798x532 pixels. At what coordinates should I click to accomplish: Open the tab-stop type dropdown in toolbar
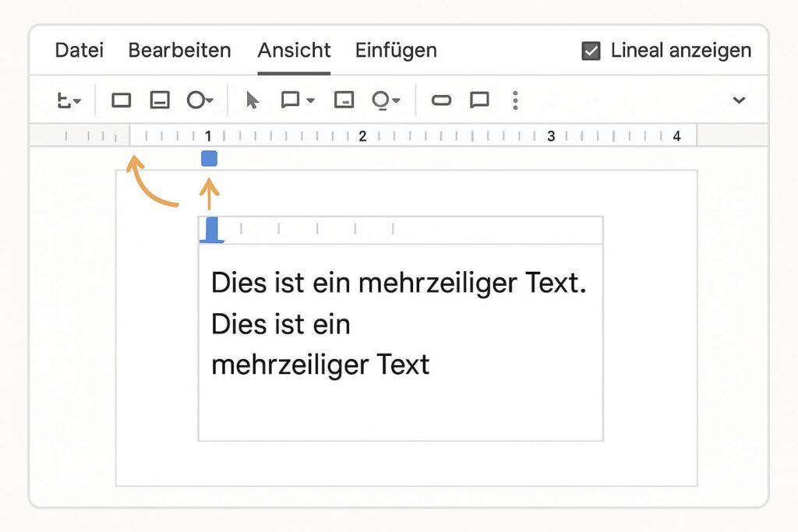[69, 100]
